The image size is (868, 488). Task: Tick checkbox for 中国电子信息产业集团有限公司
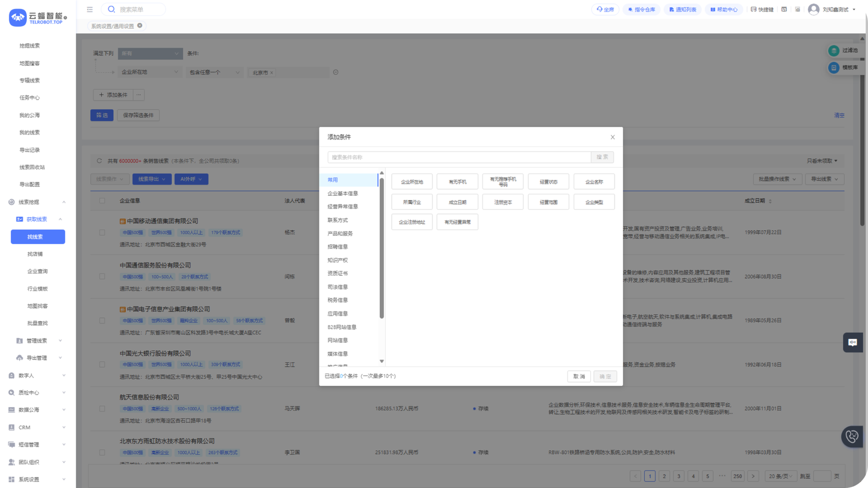(x=102, y=321)
